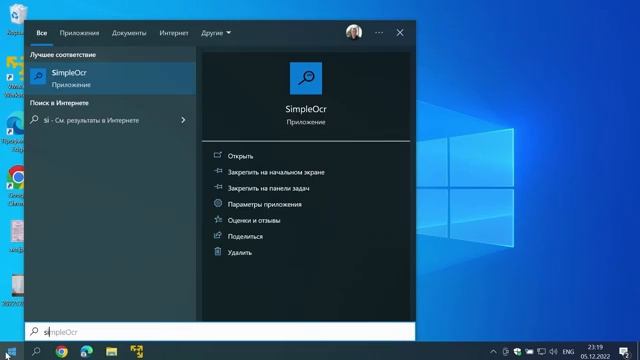Click the ENG language indicator
The width and height of the screenshot is (640, 360).
tap(568, 351)
